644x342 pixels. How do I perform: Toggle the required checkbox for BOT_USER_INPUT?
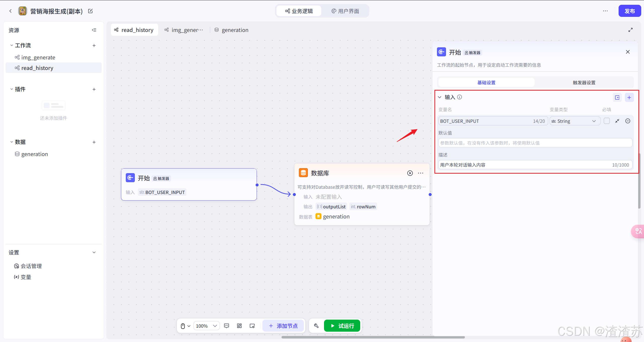pyautogui.click(x=607, y=121)
